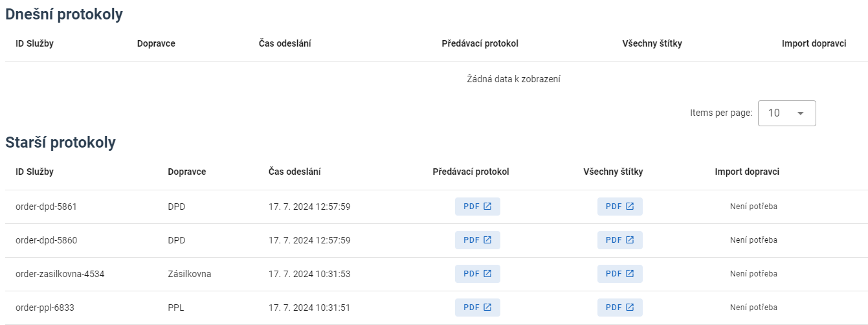Sort older protocols by Dopravce header
This screenshot has width=868, height=325.
[186, 172]
